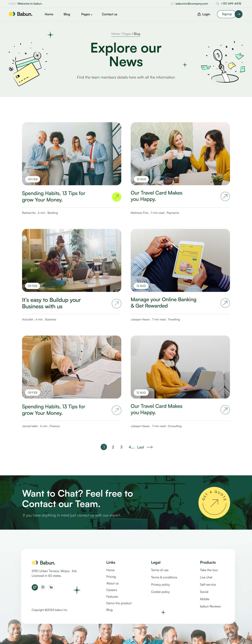Click the green arrow beside Signup

click(238, 14)
